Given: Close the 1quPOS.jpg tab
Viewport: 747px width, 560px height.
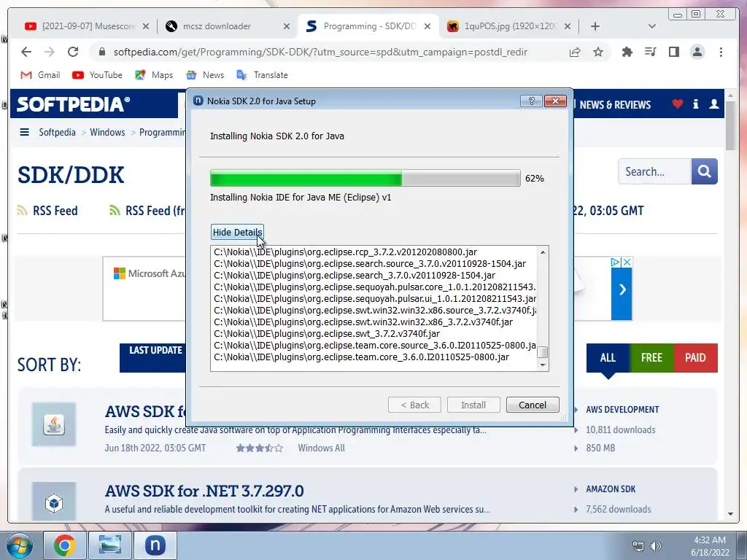Looking at the screenshot, I should tap(568, 26).
